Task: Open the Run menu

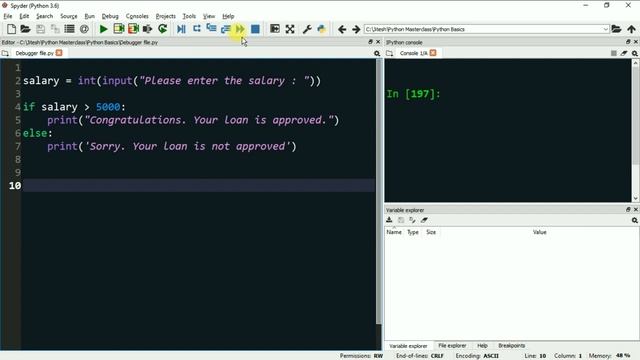Action: click(89, 16)
